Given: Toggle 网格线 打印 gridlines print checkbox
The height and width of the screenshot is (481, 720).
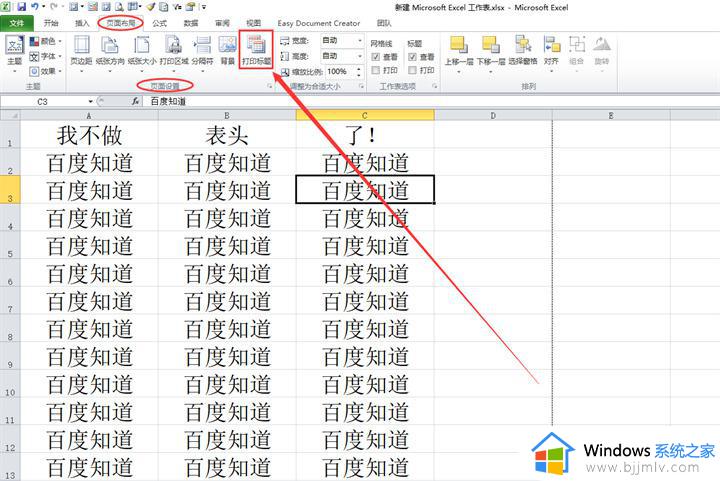Looking at the screenshot, I should 376,70.
